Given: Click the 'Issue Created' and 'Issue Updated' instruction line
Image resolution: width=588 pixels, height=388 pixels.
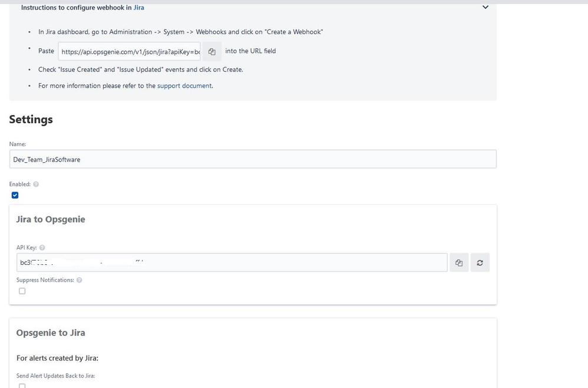Looking at the screenshot, I should [x=141, y=70].
